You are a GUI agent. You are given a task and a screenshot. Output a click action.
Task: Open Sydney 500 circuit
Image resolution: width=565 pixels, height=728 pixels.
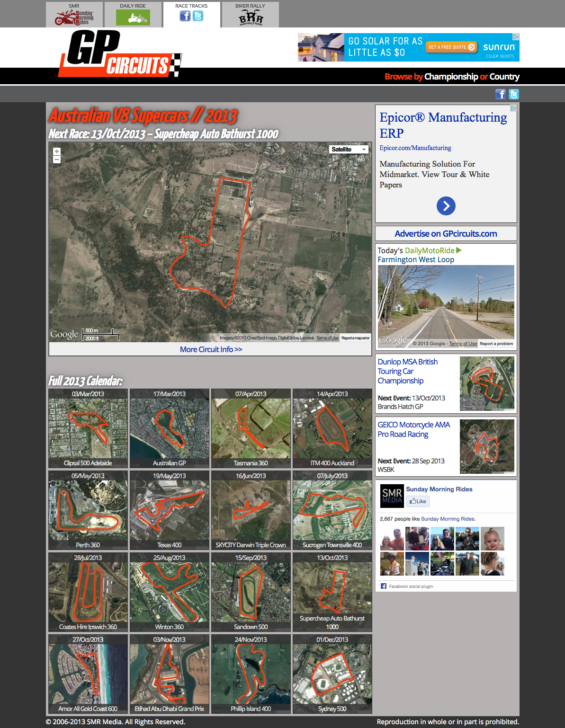332,674
